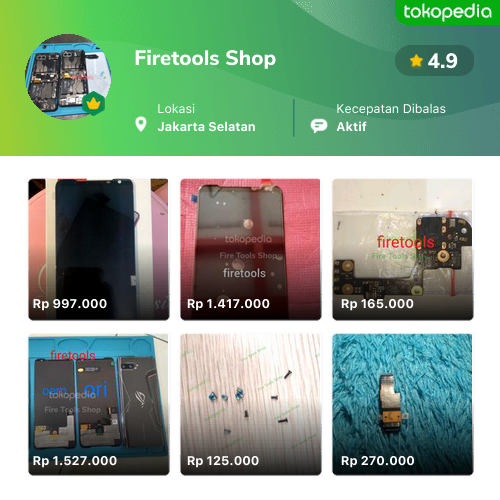
Task: Click the Aktif reply speed status
Action: [x=351, y=127]
